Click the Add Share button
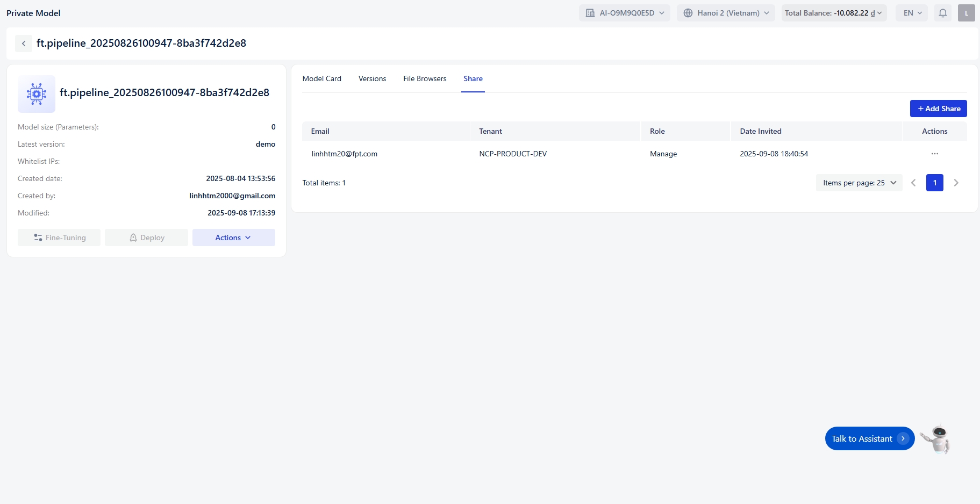Image resolution: width=980 pixels, height=504 pixels. click(938, 109)
